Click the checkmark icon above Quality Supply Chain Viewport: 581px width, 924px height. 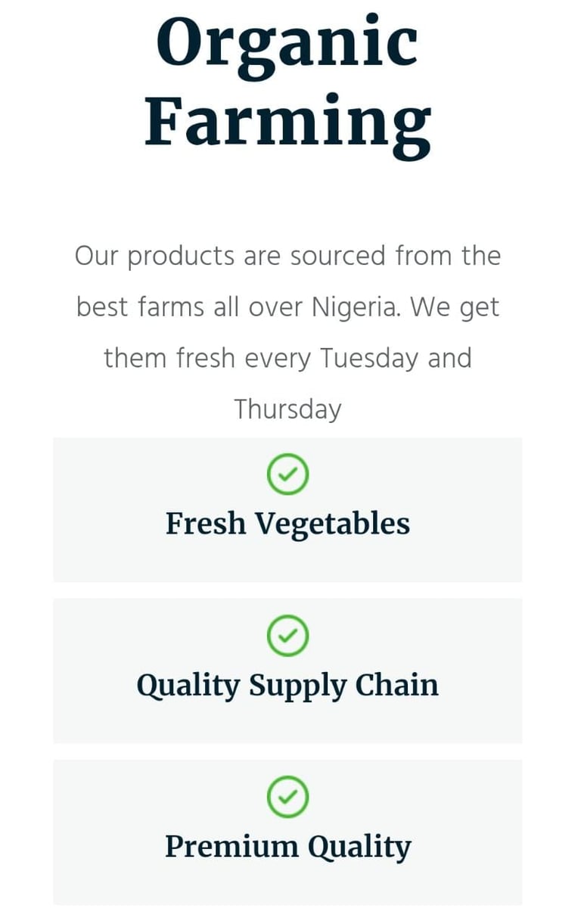(x=287, y=636)
